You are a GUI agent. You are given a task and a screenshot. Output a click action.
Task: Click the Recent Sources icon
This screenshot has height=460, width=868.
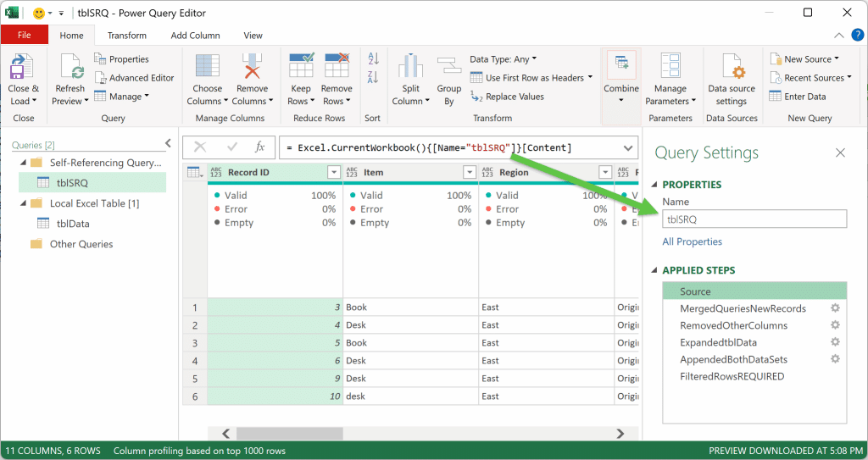[x=776, y=78]
